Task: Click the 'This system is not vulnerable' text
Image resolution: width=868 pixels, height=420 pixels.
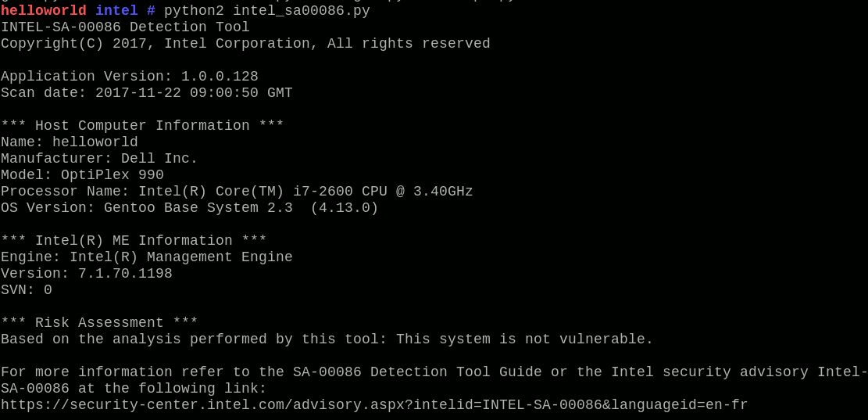Action: coord(524,339)
